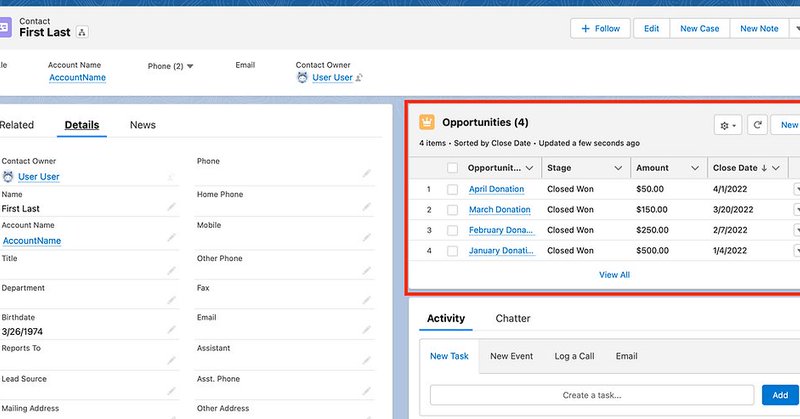800x419 pixels.
Task: Edit the Account Name field pencil icon
Action: (x=171, y=237)
